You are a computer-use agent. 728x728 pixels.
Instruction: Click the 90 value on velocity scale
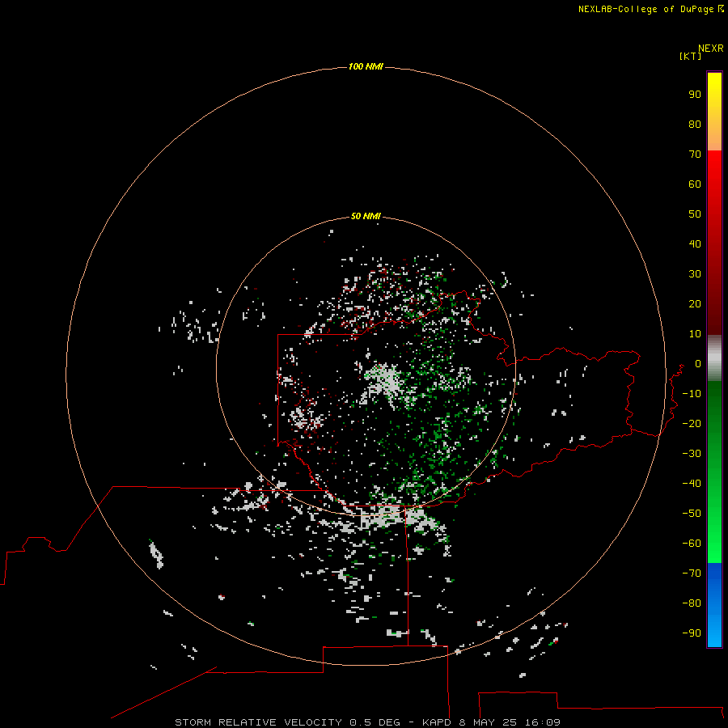[x=695, y=95]
